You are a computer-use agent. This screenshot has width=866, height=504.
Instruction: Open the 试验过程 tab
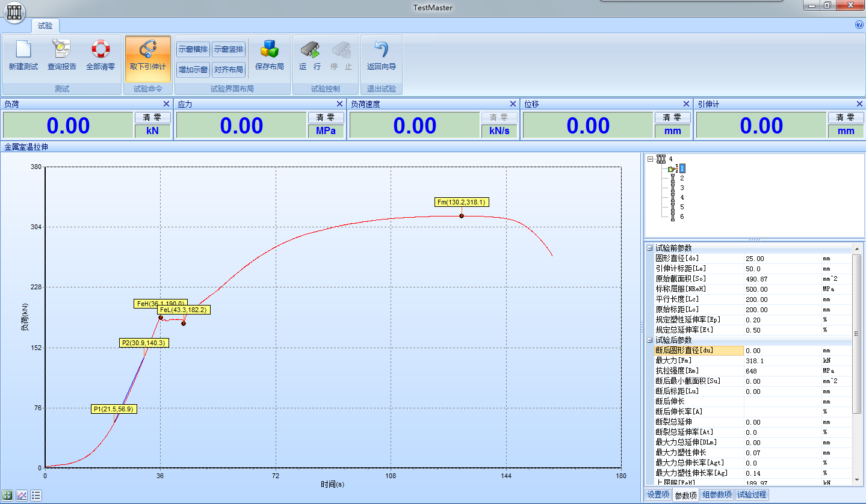[x=752, y=495]
